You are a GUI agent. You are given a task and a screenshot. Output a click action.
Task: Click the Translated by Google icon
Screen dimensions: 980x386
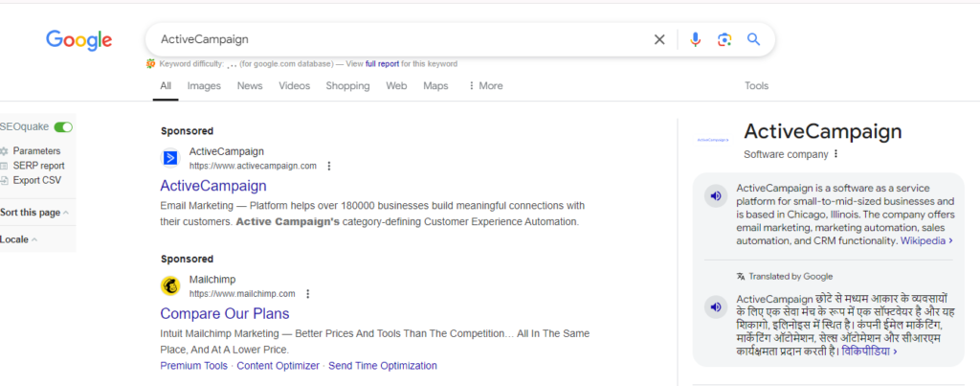(741, 277)
